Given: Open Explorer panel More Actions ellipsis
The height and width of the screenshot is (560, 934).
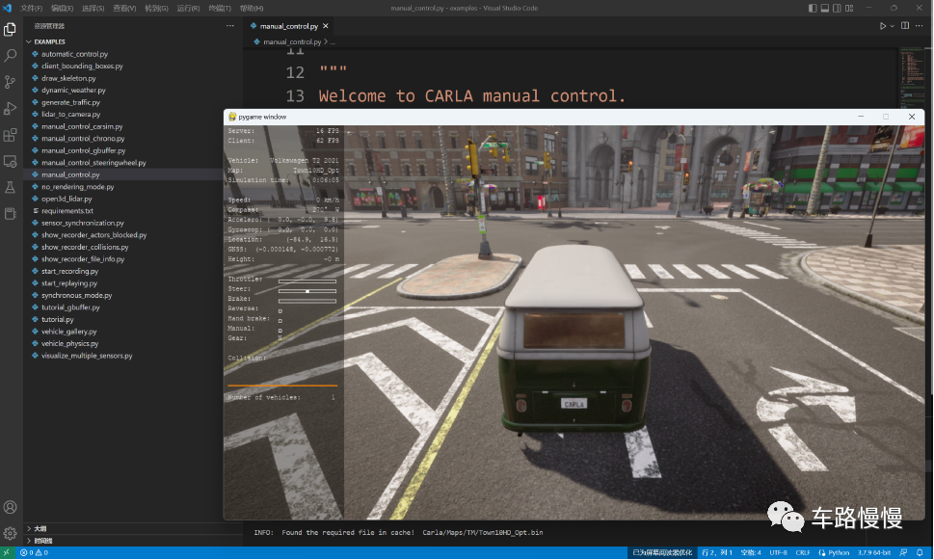Looking at the screenshot, I should (230, 26).
